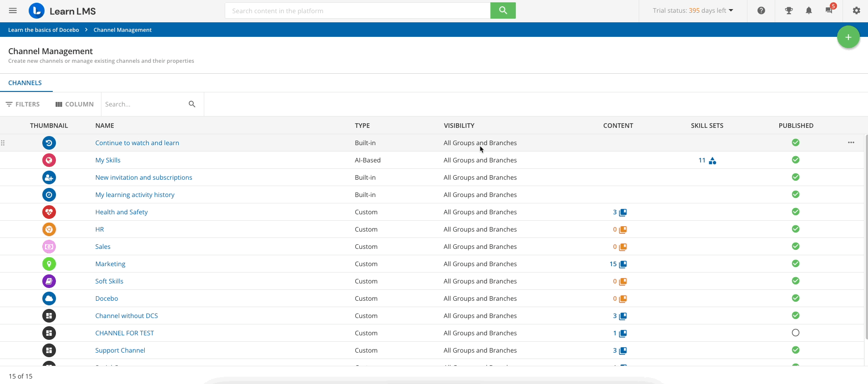The image size is (868, 384).
Task: Click the content icon for Sales channel
Action: pos(623,247)
